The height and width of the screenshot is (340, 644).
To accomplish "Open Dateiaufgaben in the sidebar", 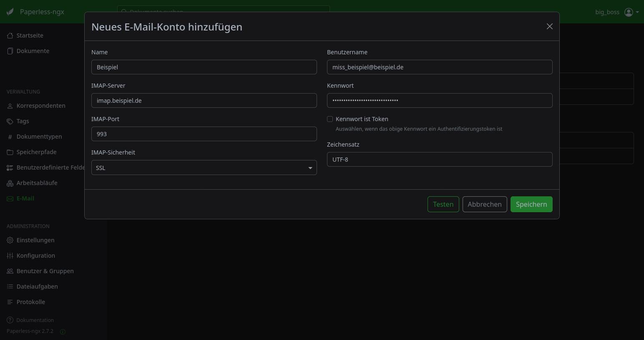I will [x=37, y=287].
